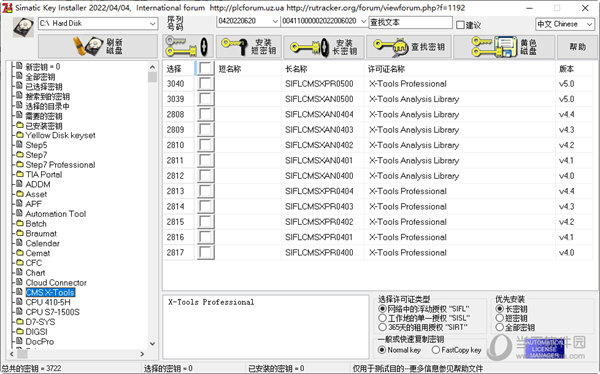600x374 pixels.
Task: Check the box for row 2811
Action: 205,160
